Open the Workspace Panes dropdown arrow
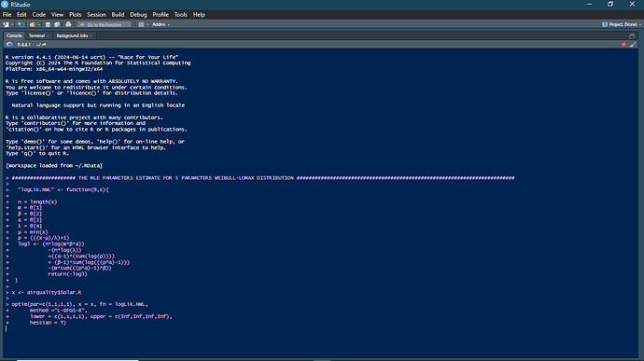Image resolution: width=644 pixels, height=361 pixels. pos(147,24)
